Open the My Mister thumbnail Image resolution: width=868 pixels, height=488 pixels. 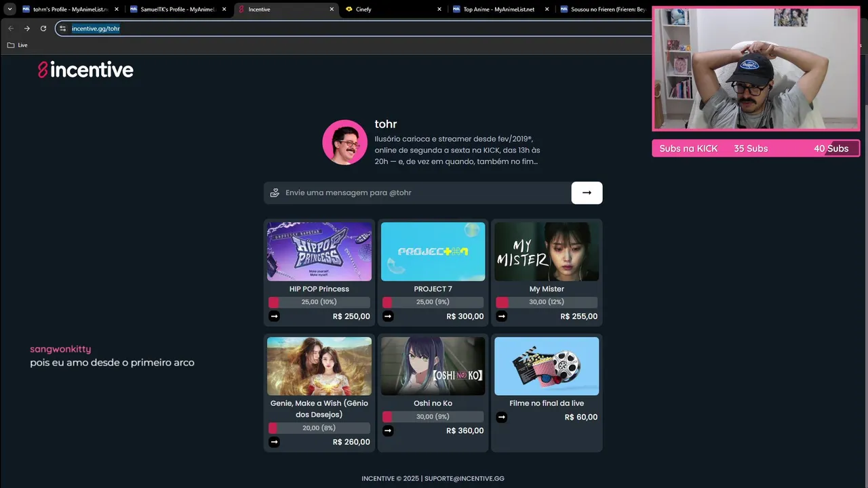[x=547, y=251]
